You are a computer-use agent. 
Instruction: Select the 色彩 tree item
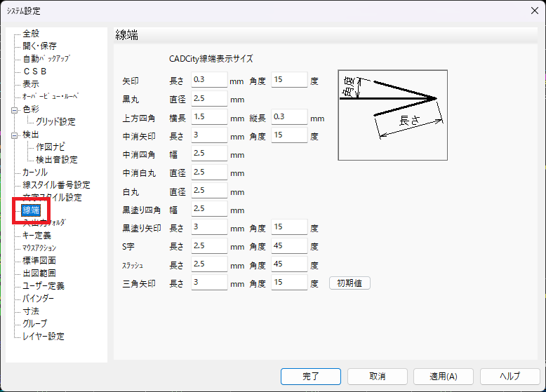pos(31,109)
